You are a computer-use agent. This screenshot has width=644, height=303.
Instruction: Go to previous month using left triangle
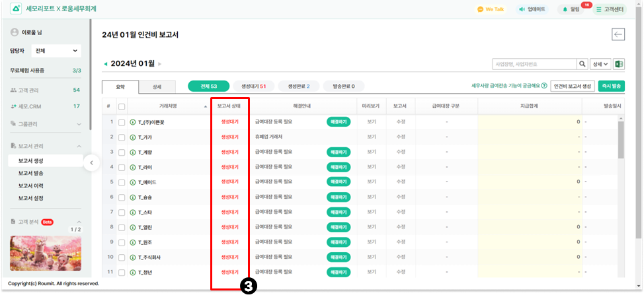click(104, 64)
